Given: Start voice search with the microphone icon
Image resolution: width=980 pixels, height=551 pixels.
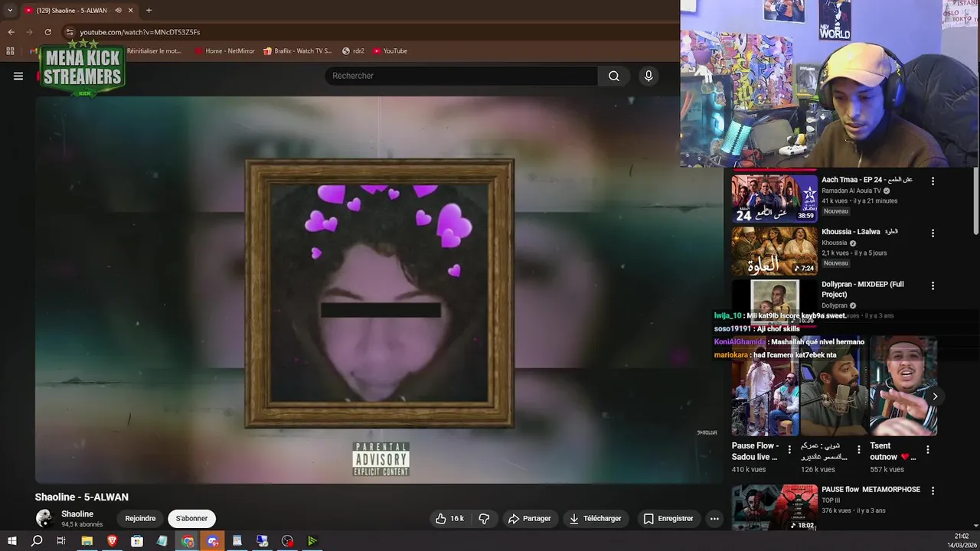Looking at the screenshot, I should [648, 76].
